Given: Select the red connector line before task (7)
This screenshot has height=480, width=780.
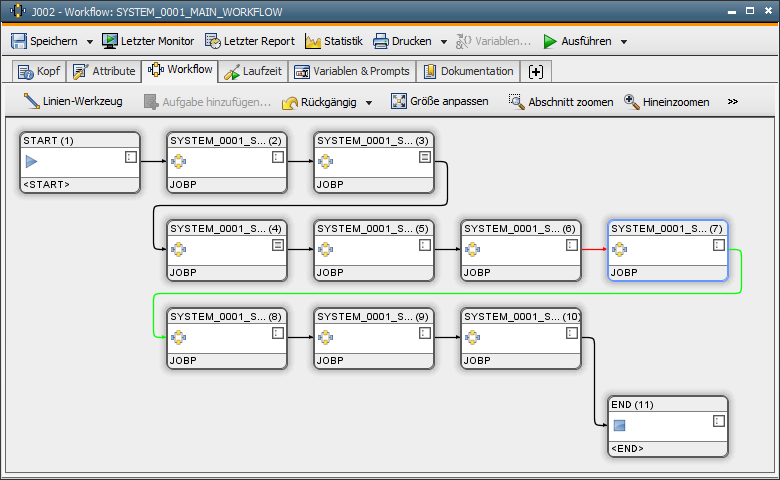Looking at the screenshot, I should (594, 249).
